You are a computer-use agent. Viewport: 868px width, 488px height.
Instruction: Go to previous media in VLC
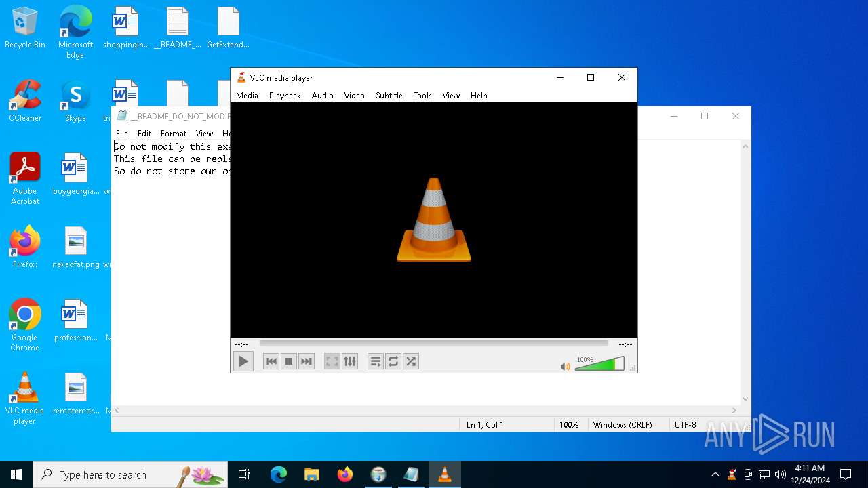click(x=271, y=361)
